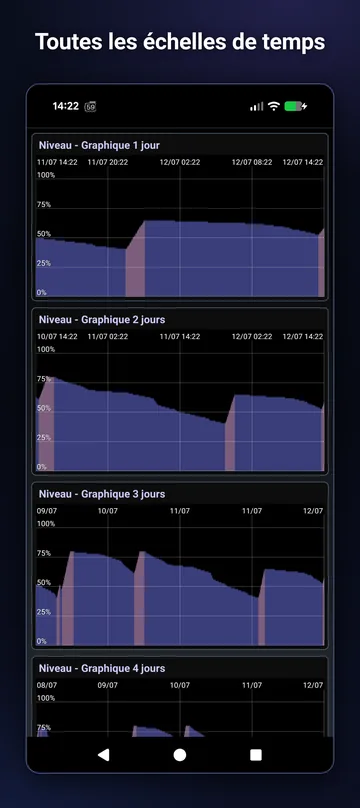
Task: Tap the 'Toutes les échelles de temps' heading
Action: (180, 42)
